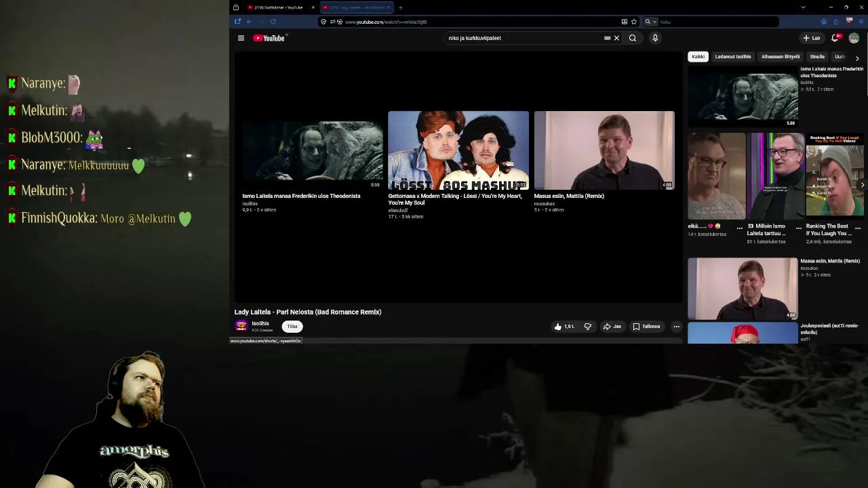Click video title Lady Laitela - Pari Neiosta
This screenshot has width=868, height=488.
(x=308, y=312)
